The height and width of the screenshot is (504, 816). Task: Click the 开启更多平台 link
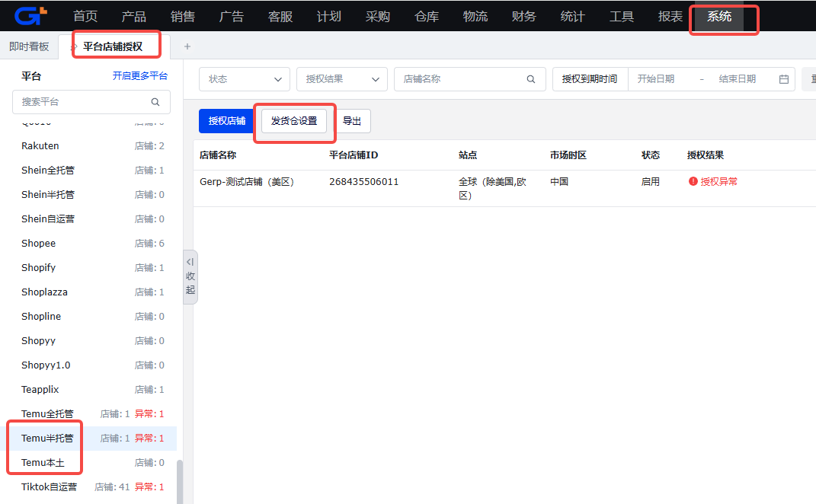[140, 76]
